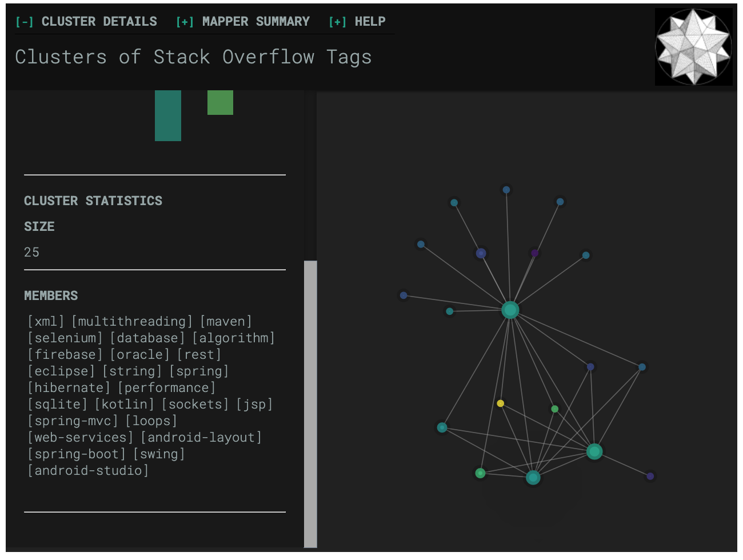
Task: Click the tall teal histogram bar
Action: [168, 115]
